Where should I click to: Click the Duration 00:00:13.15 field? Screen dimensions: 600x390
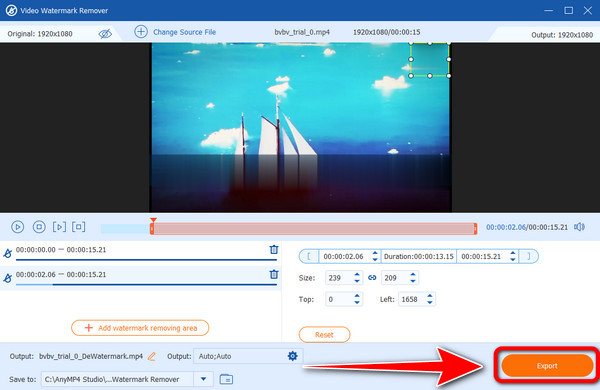coord(419,256)
